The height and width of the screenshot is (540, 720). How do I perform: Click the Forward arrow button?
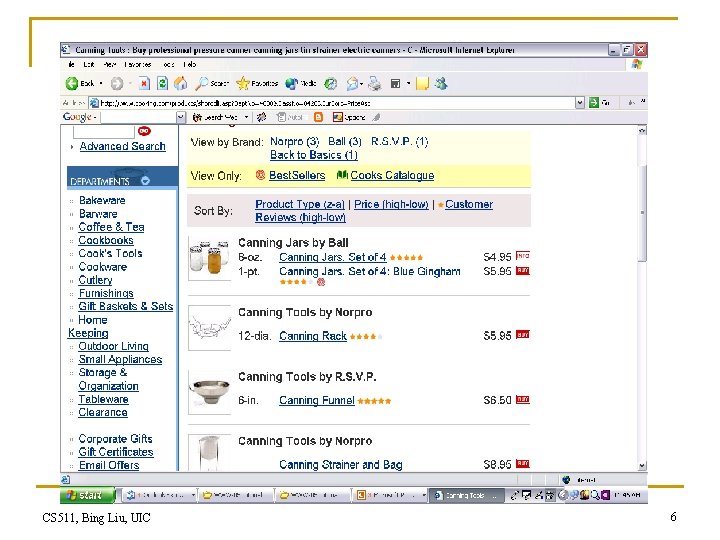[x=117, y=83]
